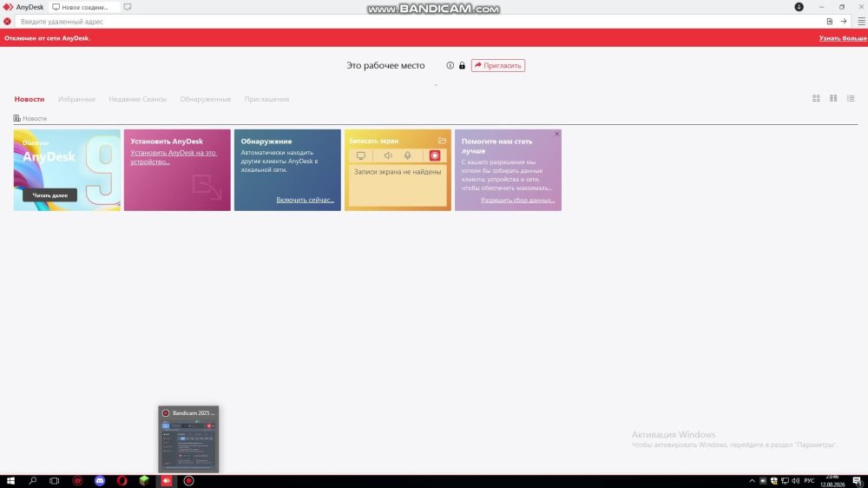868x488 pixels.
Task: Click the Новости section news icon
Action: (x=17, y=119)
